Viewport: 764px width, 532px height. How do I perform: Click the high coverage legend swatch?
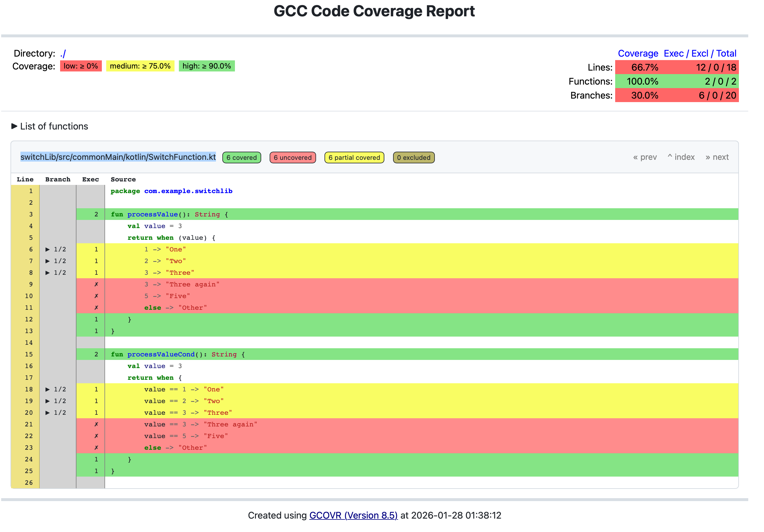click(x=207, y=66)
